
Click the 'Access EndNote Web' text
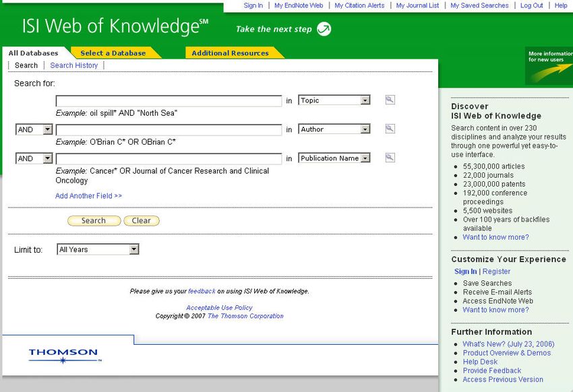tap(497, 301)
